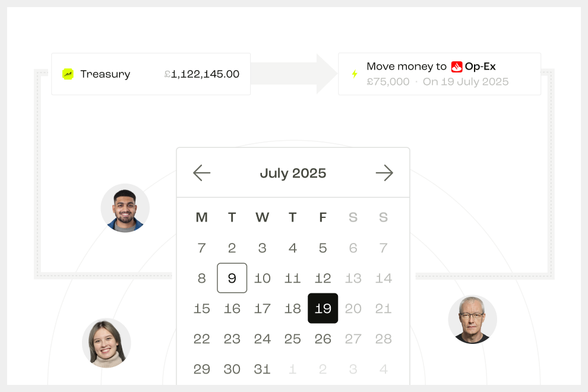Open the Treasury account card

151,74
